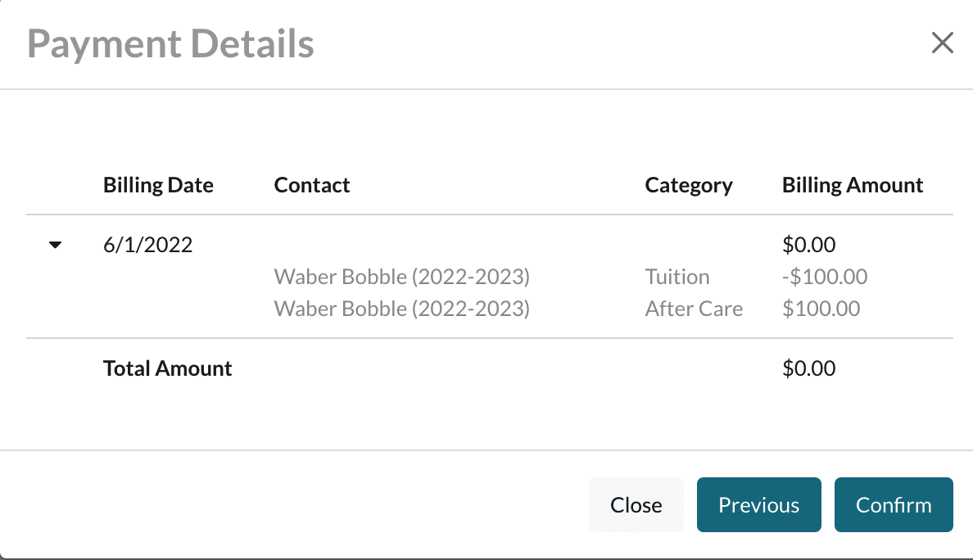Click the -$100.00 tuition amount
This screenshot has width=973, height=560.
[825, 277]
